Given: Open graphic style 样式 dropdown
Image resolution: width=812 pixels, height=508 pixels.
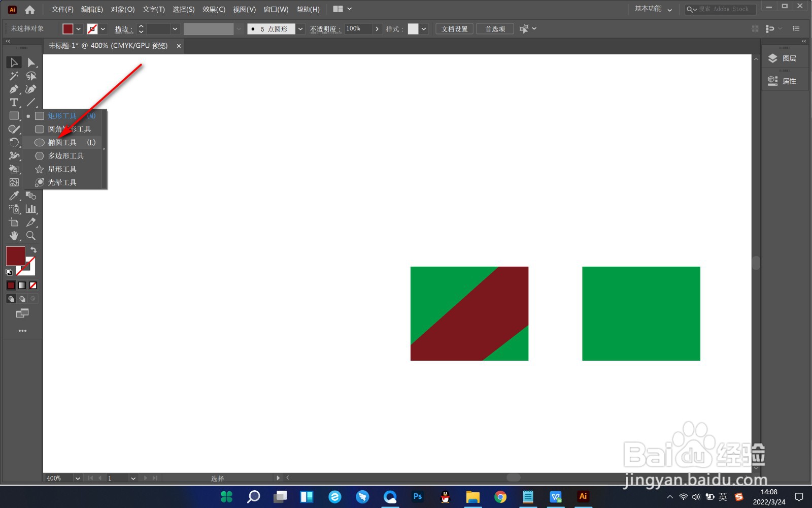Looking at the screenshot, I should point(424,29).
